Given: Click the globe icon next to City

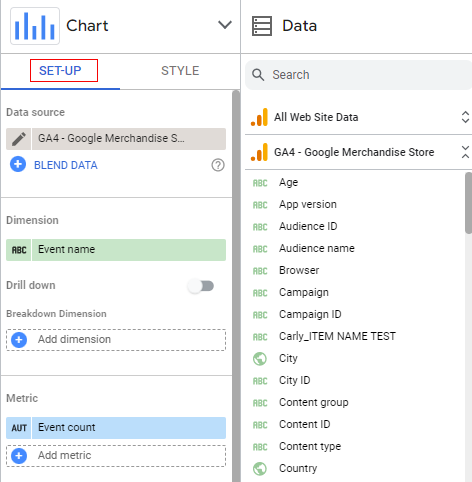Looking at the screenshot, I should pos(260,359).
